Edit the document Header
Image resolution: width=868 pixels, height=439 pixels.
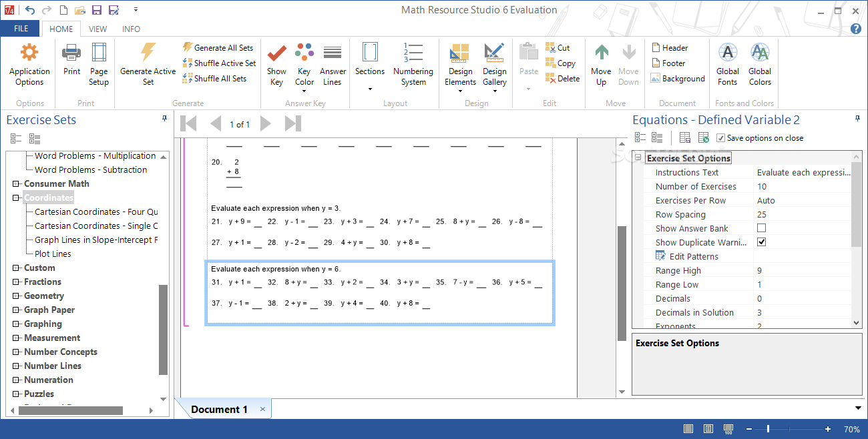669,48
